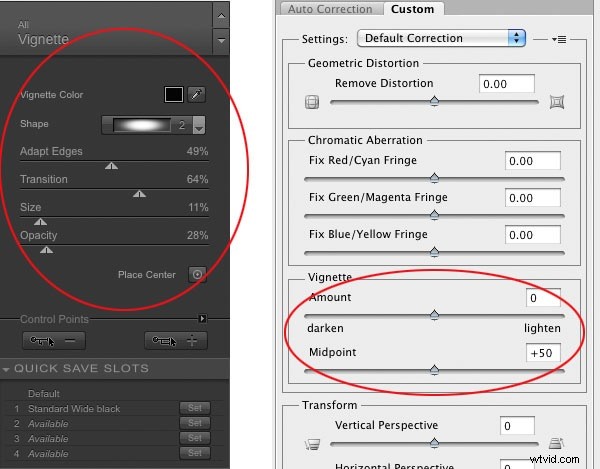This screenshot has width=600, height=469.
Task: Open the Default Correction settings dropdown
Action: point(441,38)
